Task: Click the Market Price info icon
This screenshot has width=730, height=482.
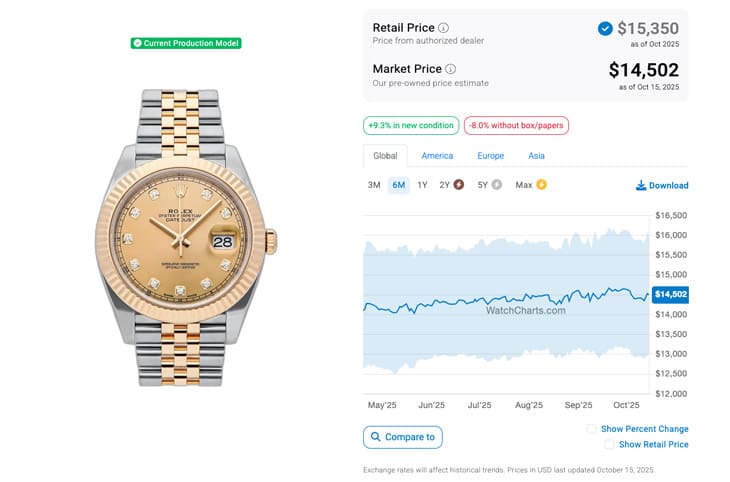Action: coord(450,69)
